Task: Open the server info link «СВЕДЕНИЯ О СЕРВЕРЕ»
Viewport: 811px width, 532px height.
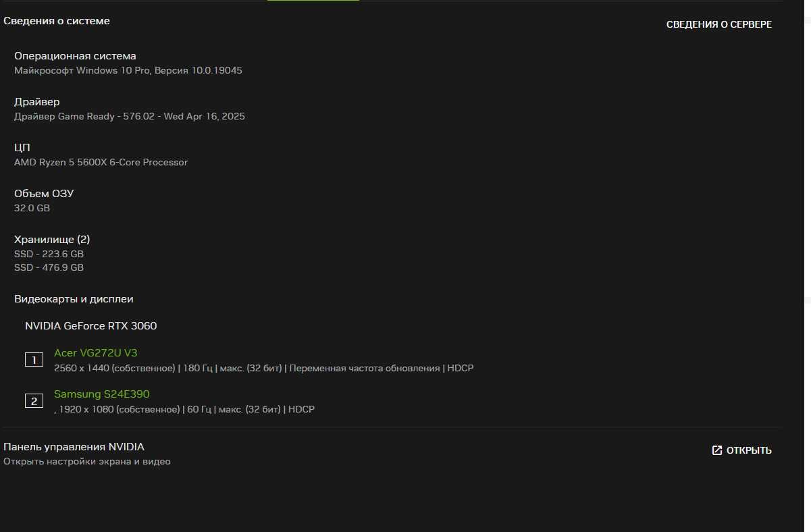Action: 718,24
